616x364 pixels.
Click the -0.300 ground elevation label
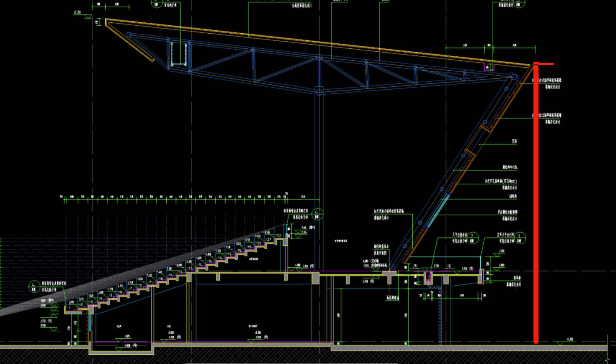(x=570, y=339)
